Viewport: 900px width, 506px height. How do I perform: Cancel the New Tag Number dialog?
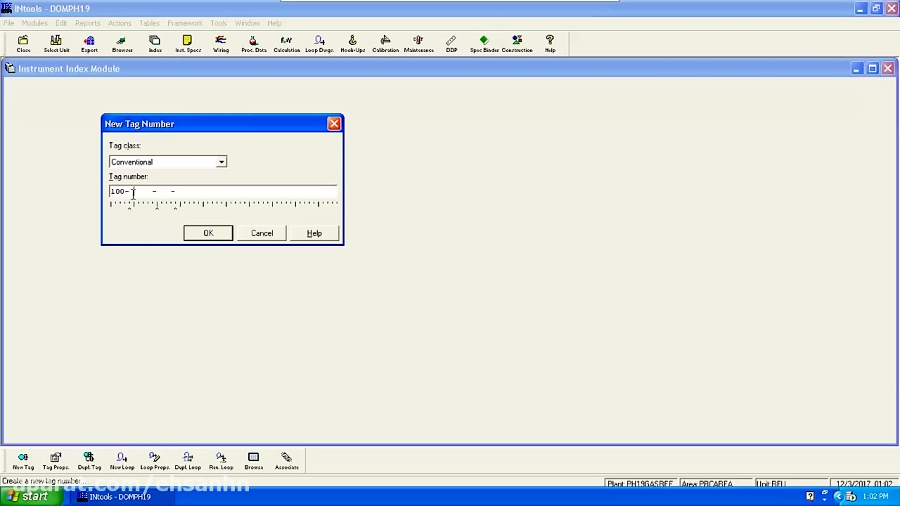click(262, 233)
